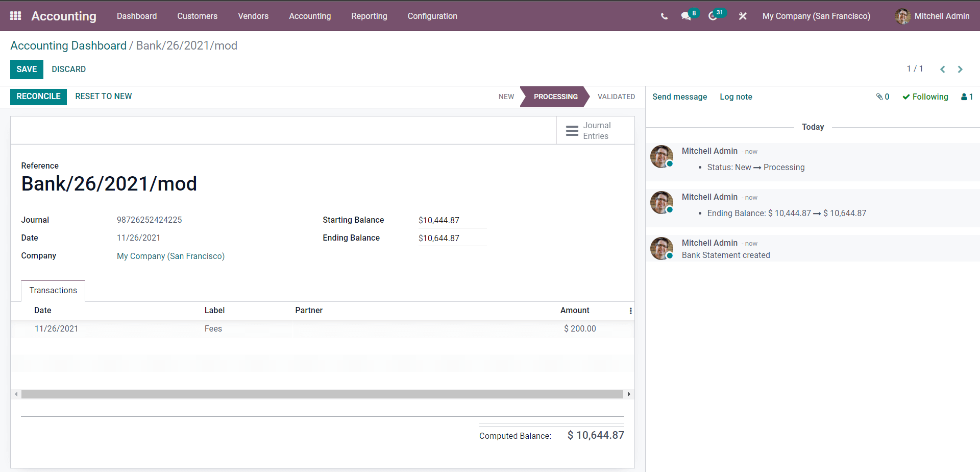980x472 pixels.
Task: Click the Date field value 11/26/2021
Action: point(139,238)
